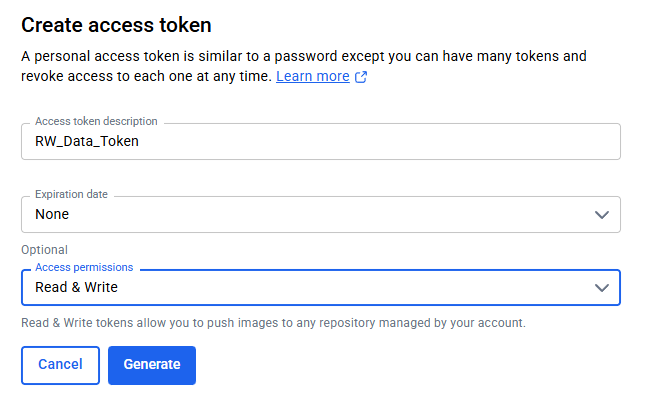The width and height of the screenshot is (671, 409).
Task: Click the Access token description floating label
Action: point(96,121)
